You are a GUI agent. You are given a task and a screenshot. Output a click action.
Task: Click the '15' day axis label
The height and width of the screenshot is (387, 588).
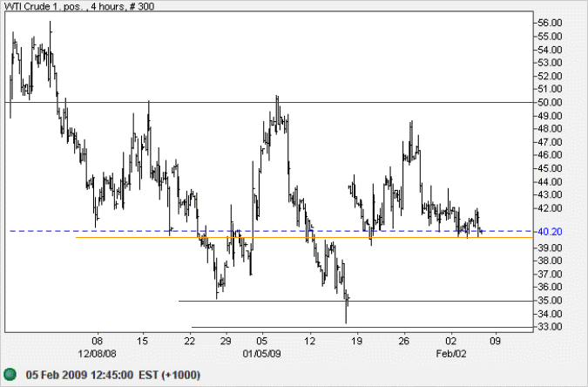click(142, 341)
